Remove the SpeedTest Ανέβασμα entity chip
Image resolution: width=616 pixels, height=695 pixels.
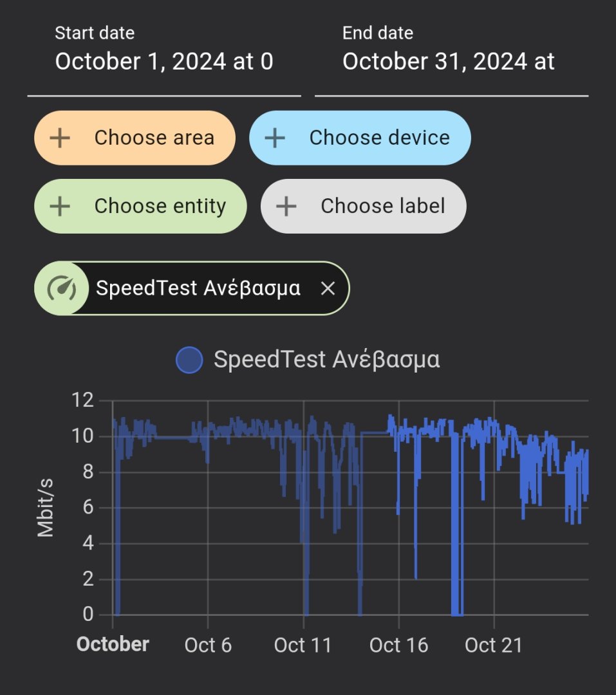coord(328,289)
